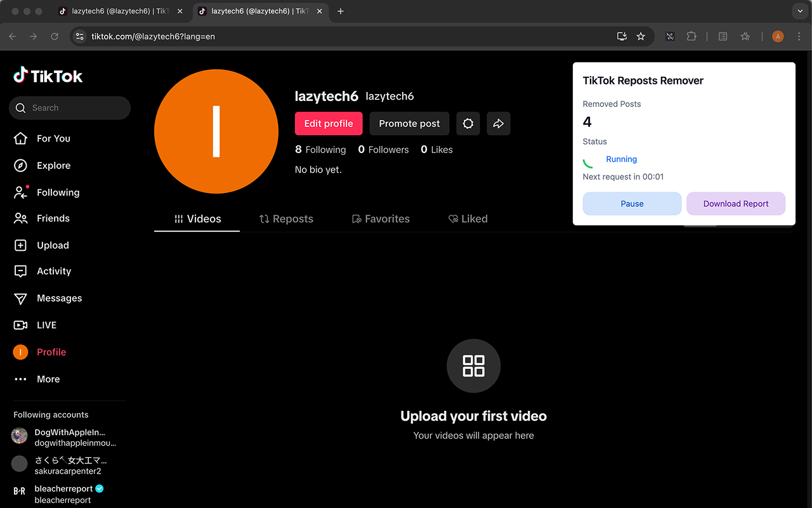Click the Promote post button
The height and width of the screenshot is (508, 812).
(409, 123)
